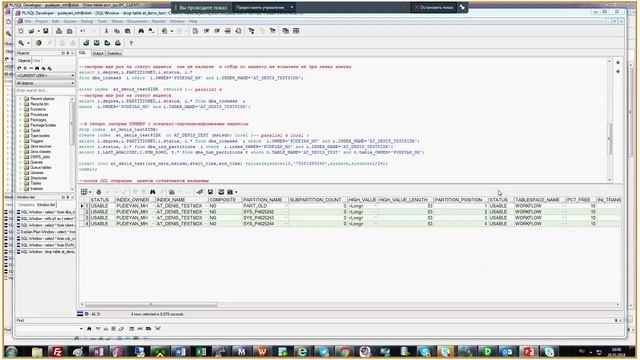Expand the Triggers folder
Viewport: 640px width, 360px height.
tap(20, 141)
